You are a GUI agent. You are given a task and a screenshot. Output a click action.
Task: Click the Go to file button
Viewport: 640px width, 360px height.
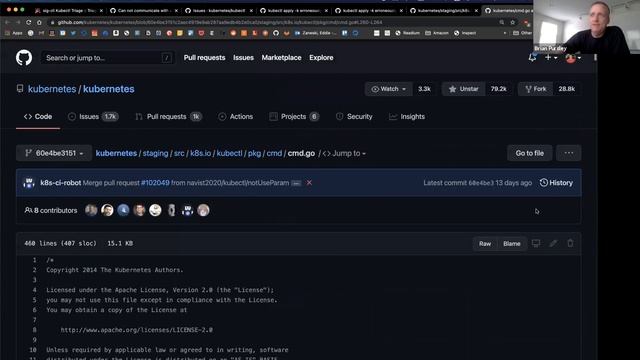coord(529,153)
